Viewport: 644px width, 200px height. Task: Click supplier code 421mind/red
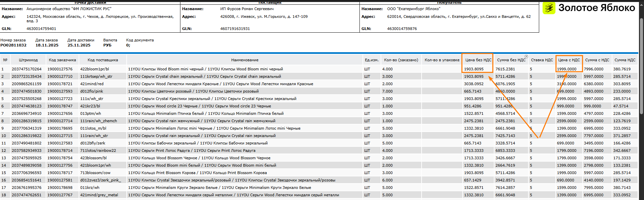(x=92, y=84)
